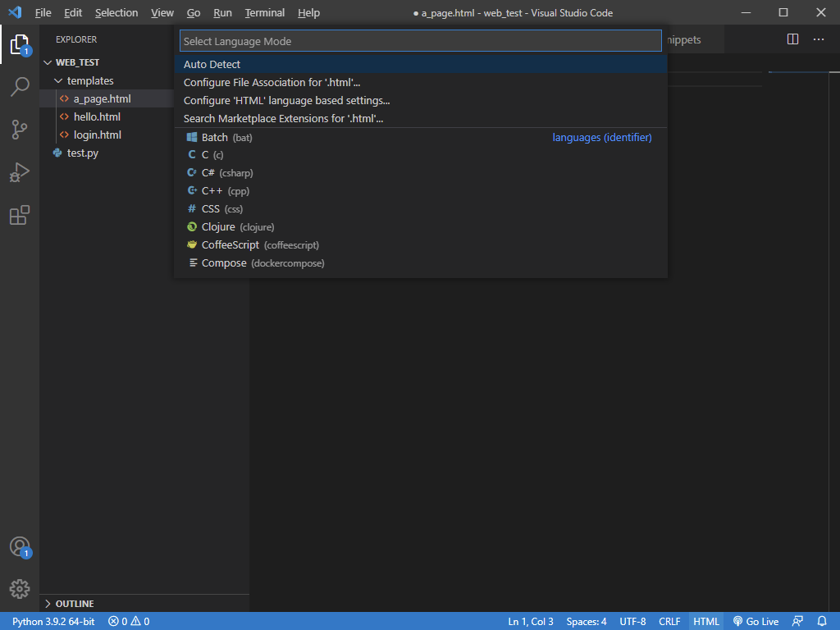Click the VS Code logo icon

click(x=15, y=12)
